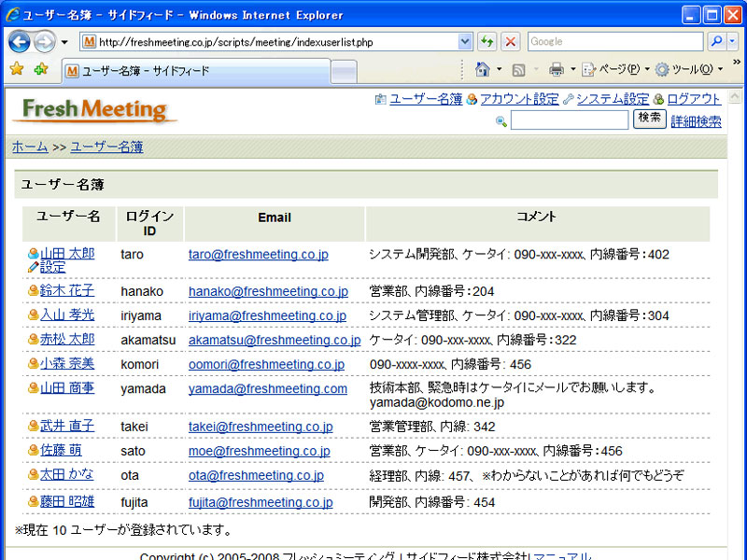Expand the address bar URL dropdown
The width and height of the screenshot is (747, 560).
465,42
